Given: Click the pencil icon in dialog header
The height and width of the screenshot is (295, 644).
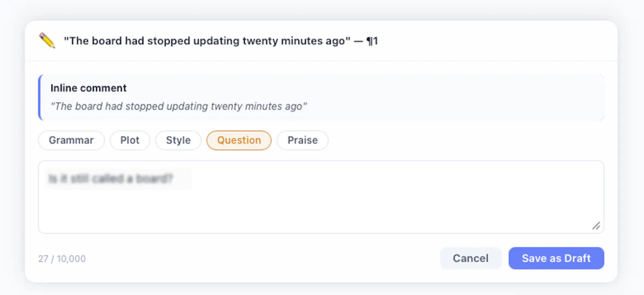Looking at the screenshot, I should (x=47, y=41).
